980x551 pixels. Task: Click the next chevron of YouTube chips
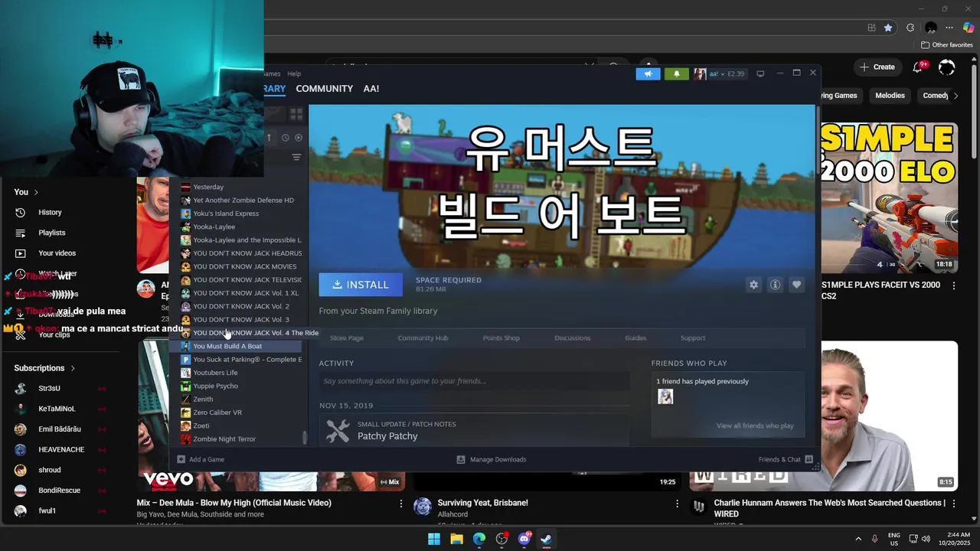coord(955,96)
